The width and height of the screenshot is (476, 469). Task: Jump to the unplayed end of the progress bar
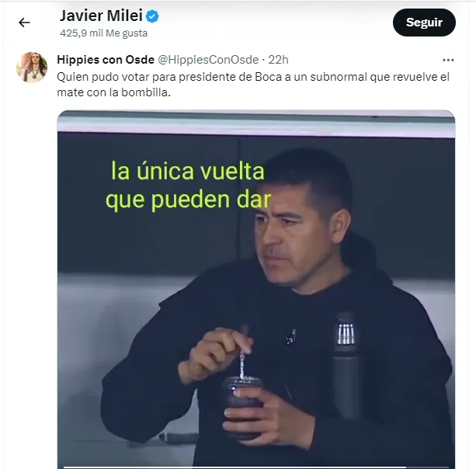coord(427,467)
